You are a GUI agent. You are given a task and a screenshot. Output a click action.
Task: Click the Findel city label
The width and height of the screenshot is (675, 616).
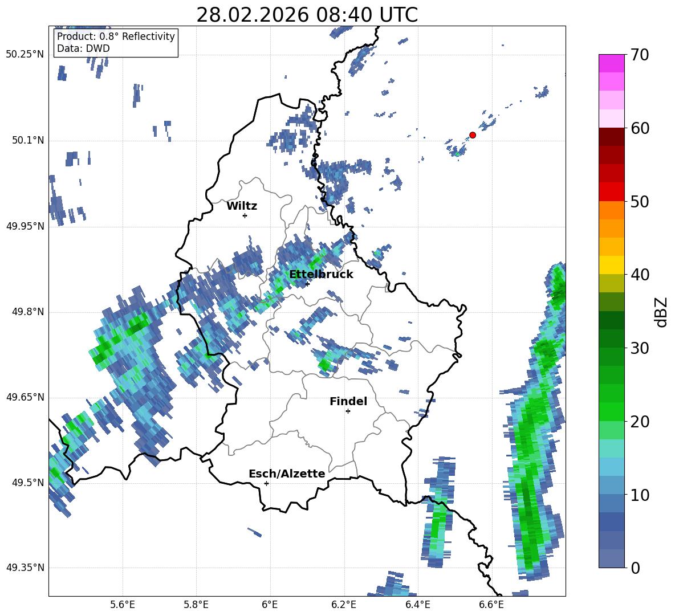click(x=348, y=401)
